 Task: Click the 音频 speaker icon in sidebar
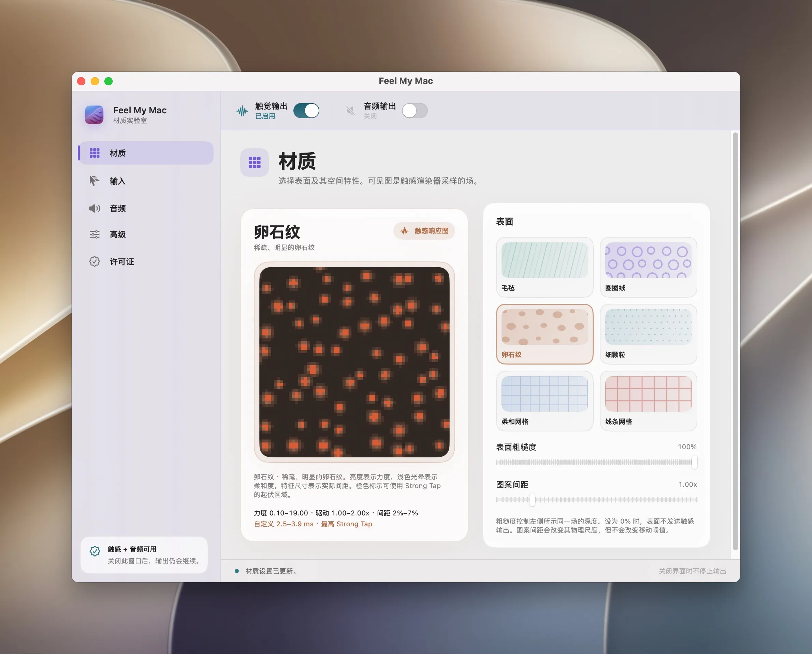point(95,208)
